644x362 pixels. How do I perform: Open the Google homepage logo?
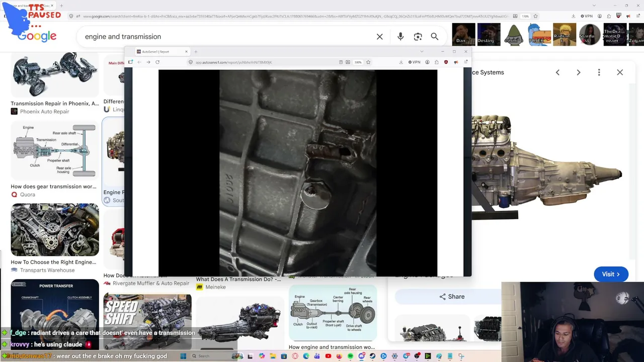[x=37, y=36]
